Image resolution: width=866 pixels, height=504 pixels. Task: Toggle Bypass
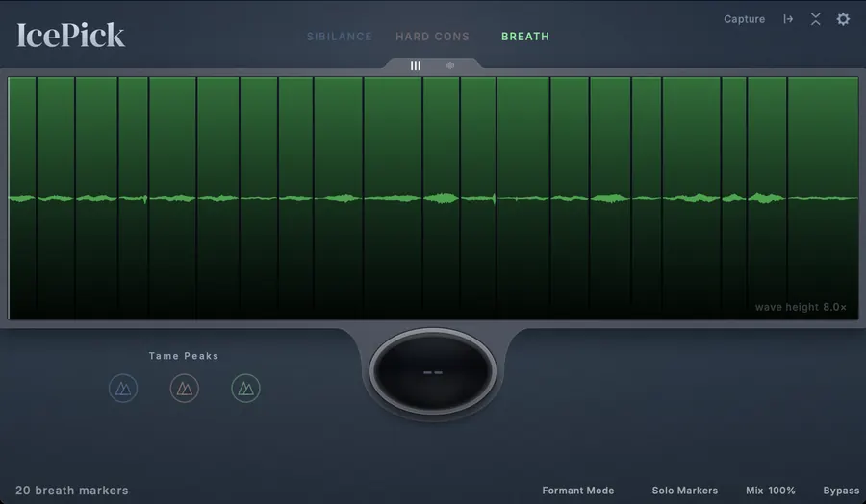(x=841, y=491)
